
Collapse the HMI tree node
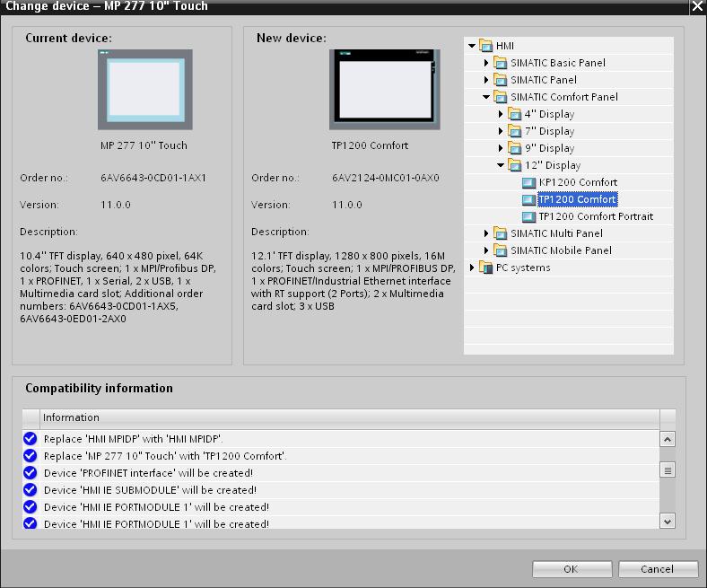coord(472,46)
